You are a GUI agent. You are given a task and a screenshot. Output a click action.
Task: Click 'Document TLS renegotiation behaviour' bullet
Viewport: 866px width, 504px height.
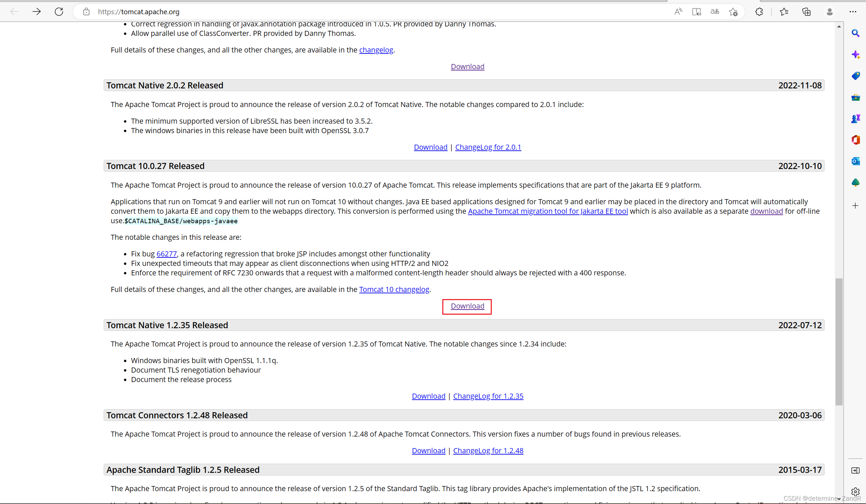pyautogui.click(x=196, y=370)
